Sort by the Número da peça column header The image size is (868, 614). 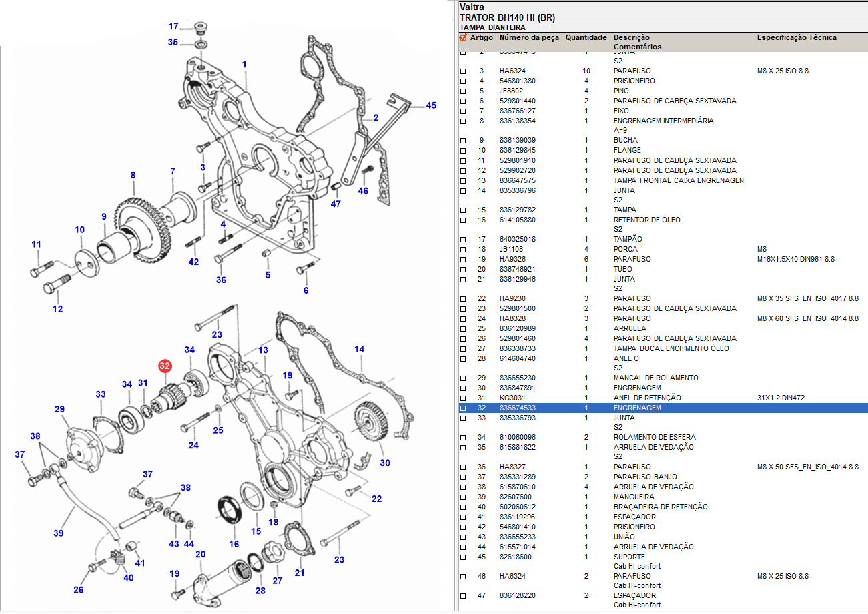[x=529, y=38]
